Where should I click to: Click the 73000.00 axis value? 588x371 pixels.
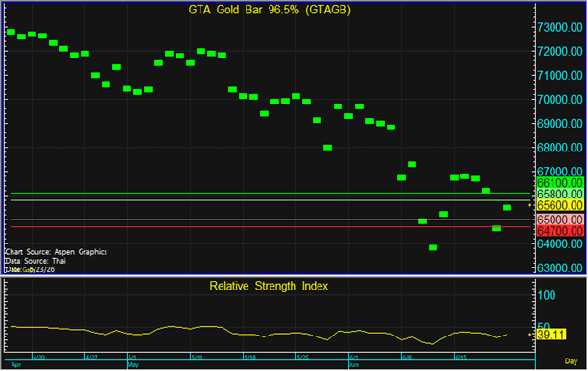pyautogui.click(x=560, y=28)
